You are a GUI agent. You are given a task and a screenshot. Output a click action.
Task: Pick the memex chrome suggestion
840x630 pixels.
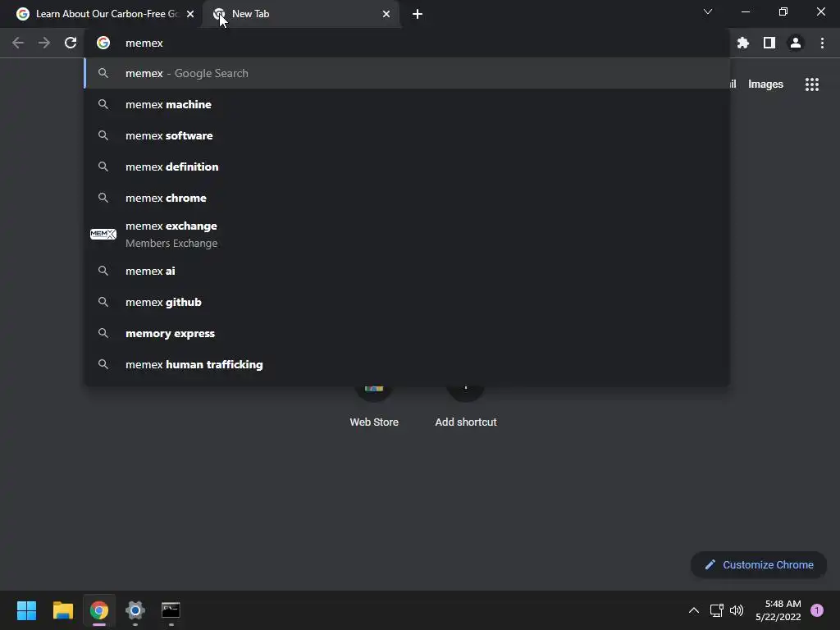coord(407,198)
